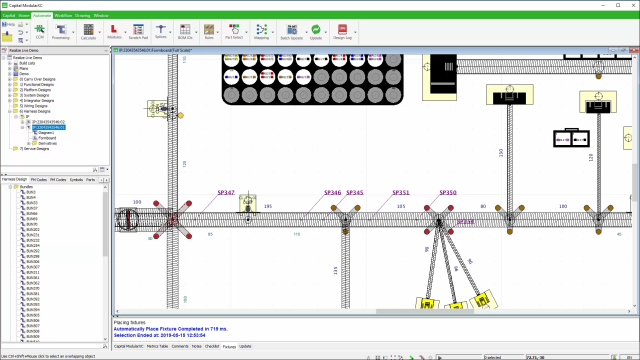This screenshot has height=360, width=640.
Task: Open the Splices dropdown arrow
Action: tap(170, 32)
